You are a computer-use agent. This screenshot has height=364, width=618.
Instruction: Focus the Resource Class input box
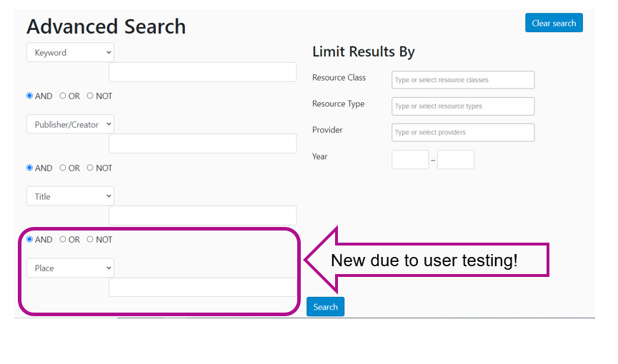pos(463,80)
